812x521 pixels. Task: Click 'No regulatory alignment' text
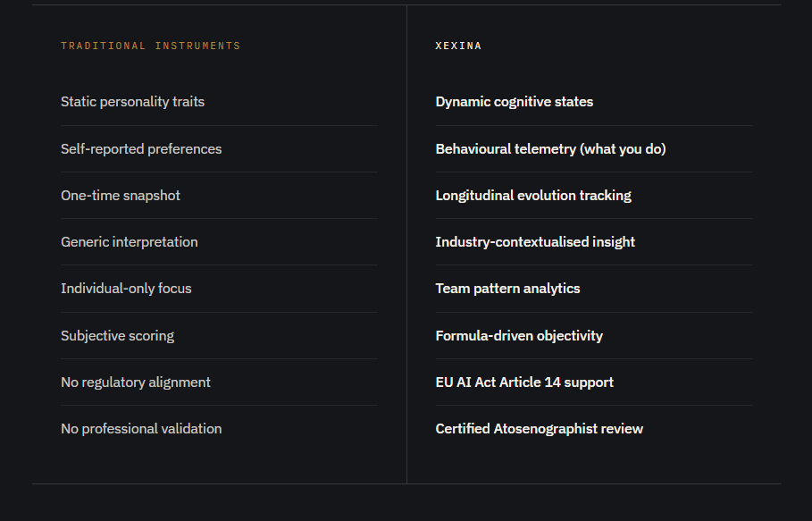(136, 382)
